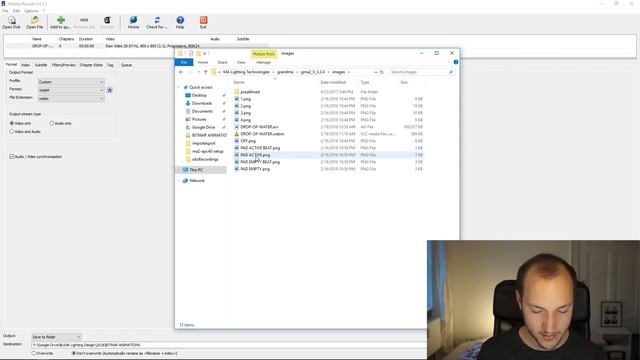Select the Audio only radio button
Viewport: 640px width, 360px height.
52,123
